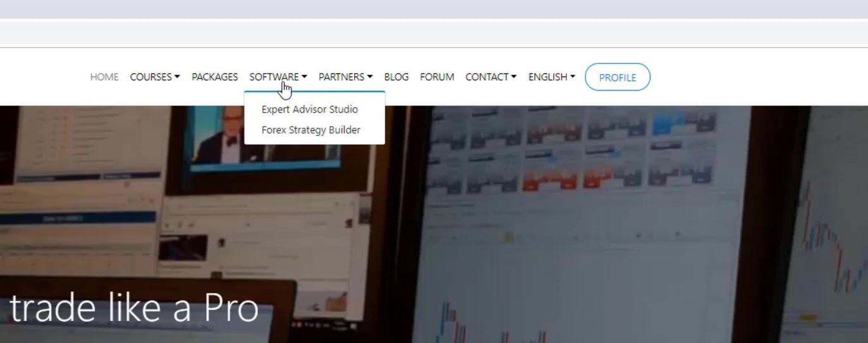Open the PACKAGES page
The height and width of the screenshot is (343, 868).
(214, 77)
